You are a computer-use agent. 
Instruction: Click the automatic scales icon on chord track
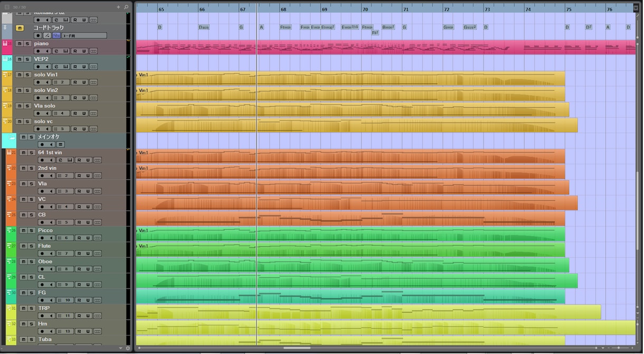tap(48, 35)
